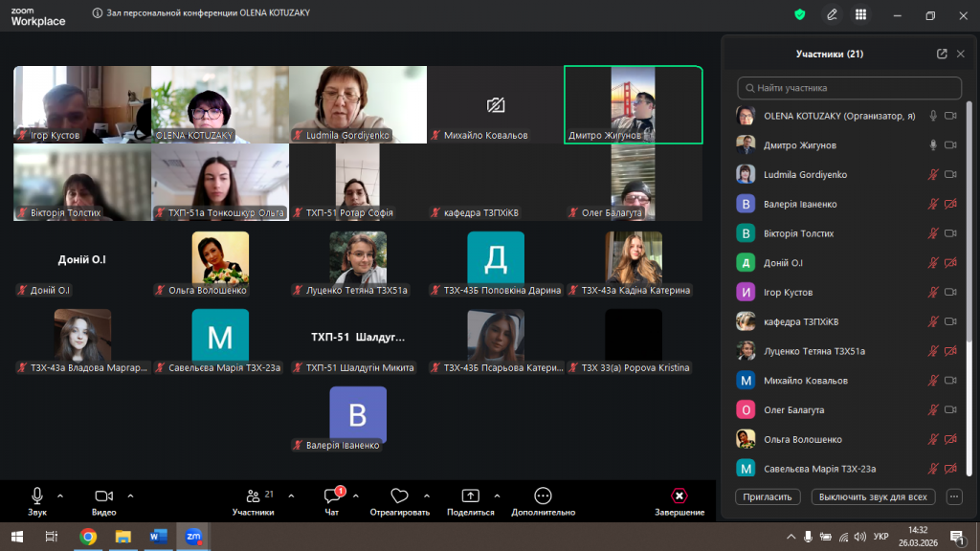Expand video options arrow next to Video
Screen dimensions: 980x551
click(130, 496)
